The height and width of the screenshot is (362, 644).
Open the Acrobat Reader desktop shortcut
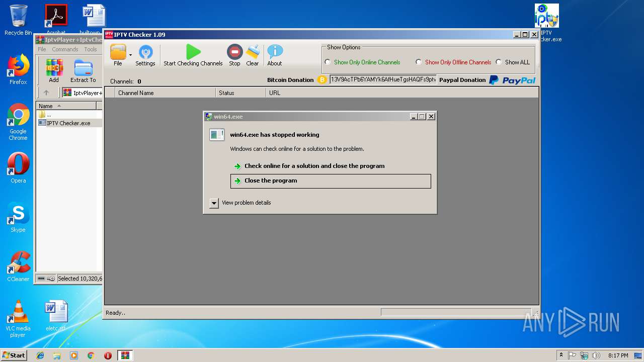coord(56,18)
